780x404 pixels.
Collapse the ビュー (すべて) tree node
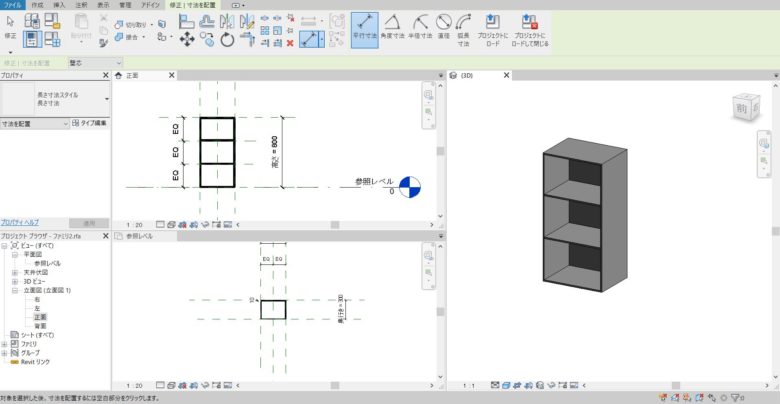5,245
